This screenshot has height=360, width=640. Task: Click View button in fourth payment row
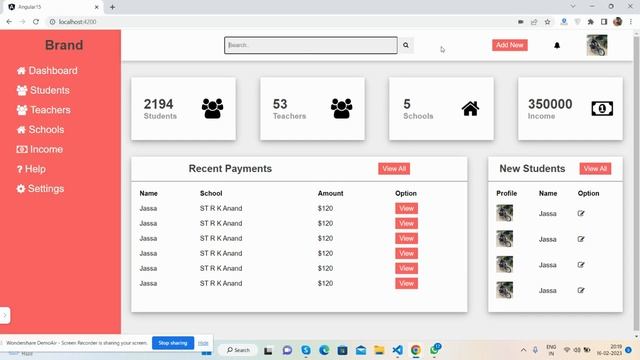pyautogui.click(x=406, y=253)
